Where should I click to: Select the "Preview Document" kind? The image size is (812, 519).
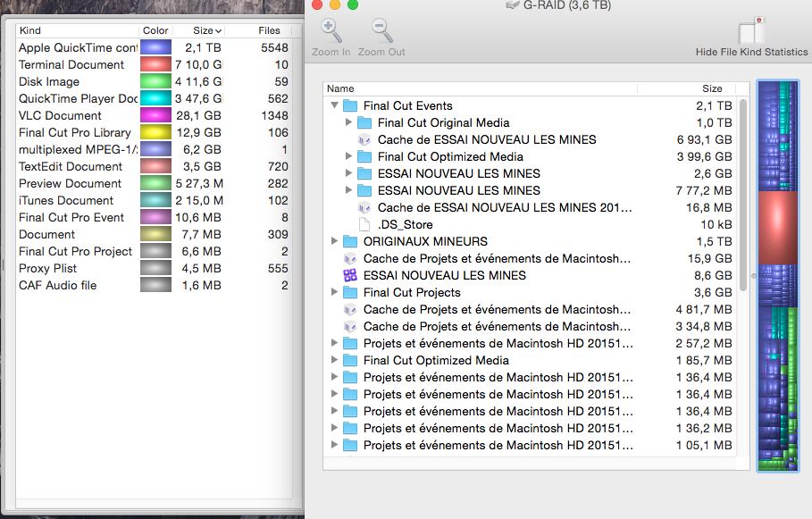tap(70, 184)
